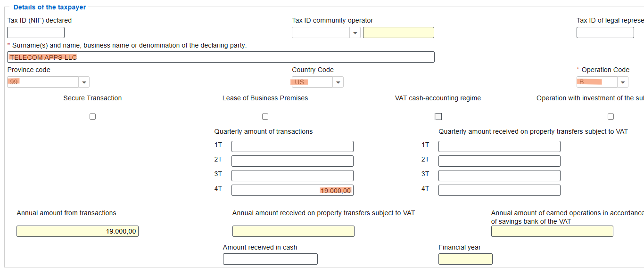Open the Operation Code dropdown arrow
Viewport: 644px width, 275px height.
[x=623, y=82]
